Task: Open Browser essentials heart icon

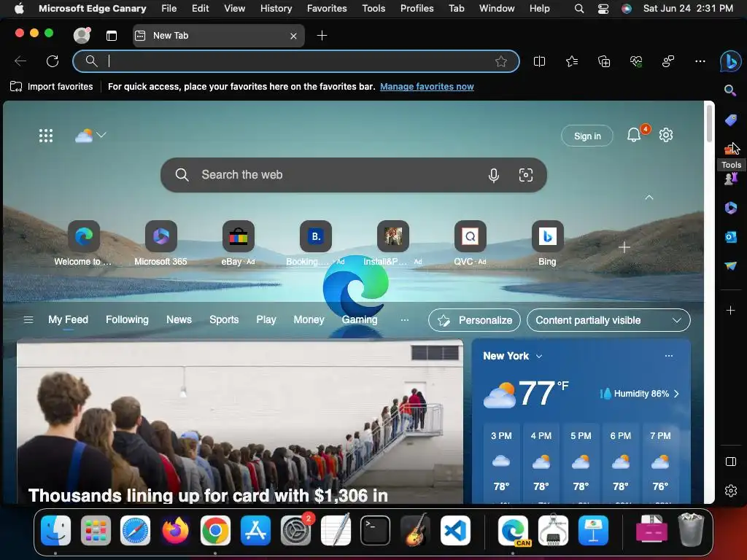Action: (x=636, y=61)
